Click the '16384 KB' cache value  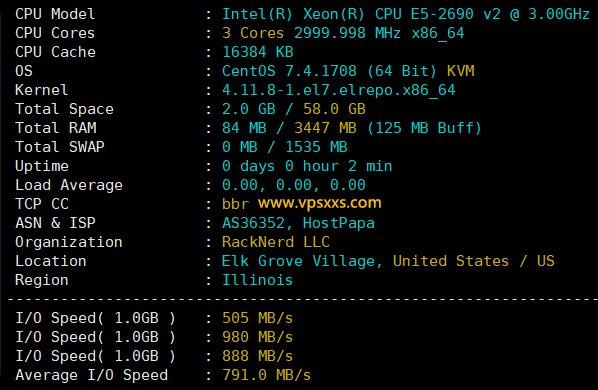coord(258,52)
